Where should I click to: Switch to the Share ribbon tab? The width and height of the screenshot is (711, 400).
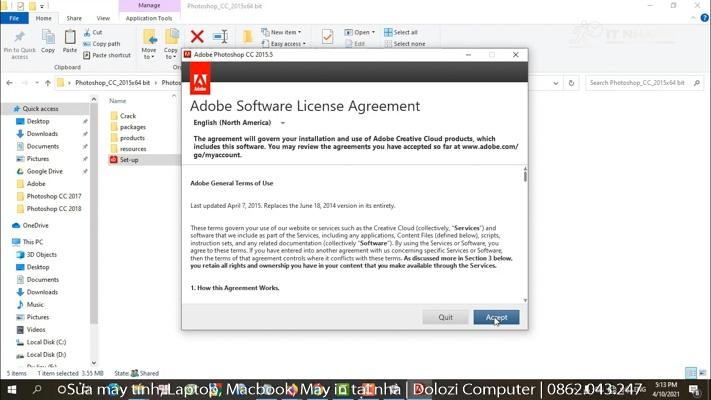(x=74, y=18)
